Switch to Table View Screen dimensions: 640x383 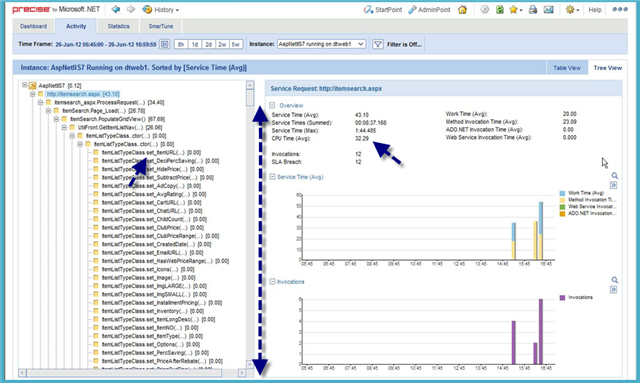(567, 68)
